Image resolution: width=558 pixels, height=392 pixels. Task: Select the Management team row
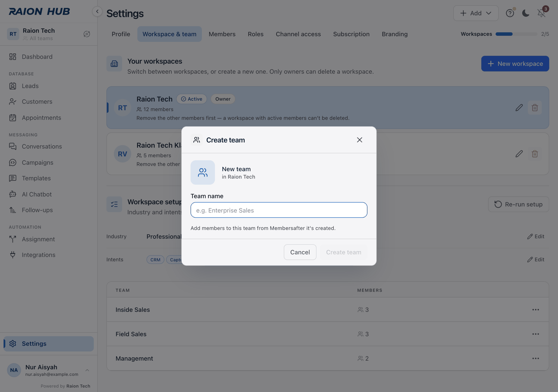coord(328,359)
